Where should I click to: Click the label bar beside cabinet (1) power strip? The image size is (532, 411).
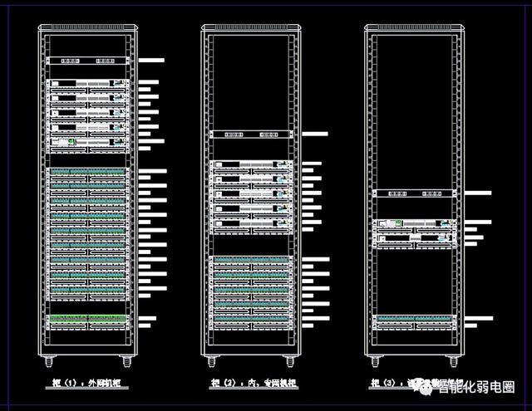click(151, 60)
